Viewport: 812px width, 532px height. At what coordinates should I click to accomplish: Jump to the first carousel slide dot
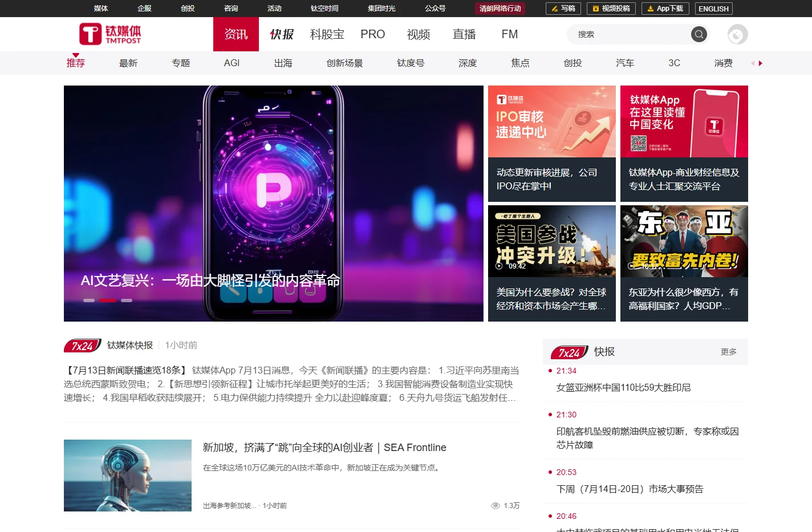89,300
